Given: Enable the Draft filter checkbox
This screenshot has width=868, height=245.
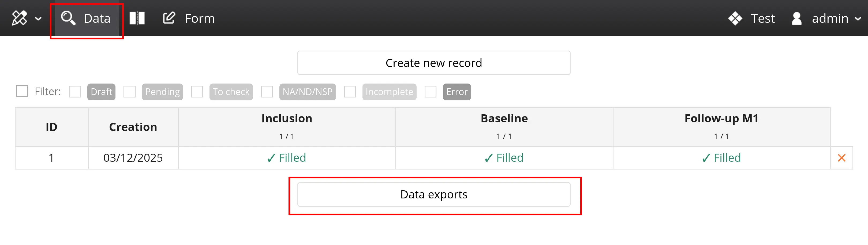Looking at the screenshot, I should [75, 92].
